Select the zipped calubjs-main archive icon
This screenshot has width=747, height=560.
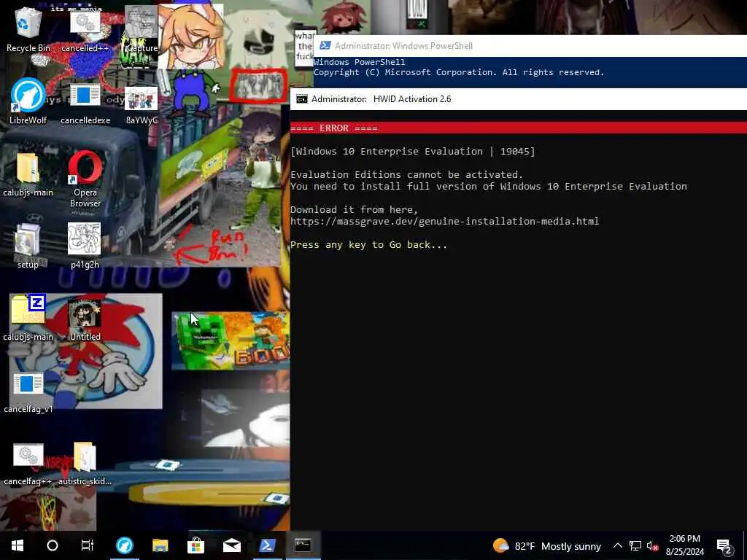[x=28, y=318]
